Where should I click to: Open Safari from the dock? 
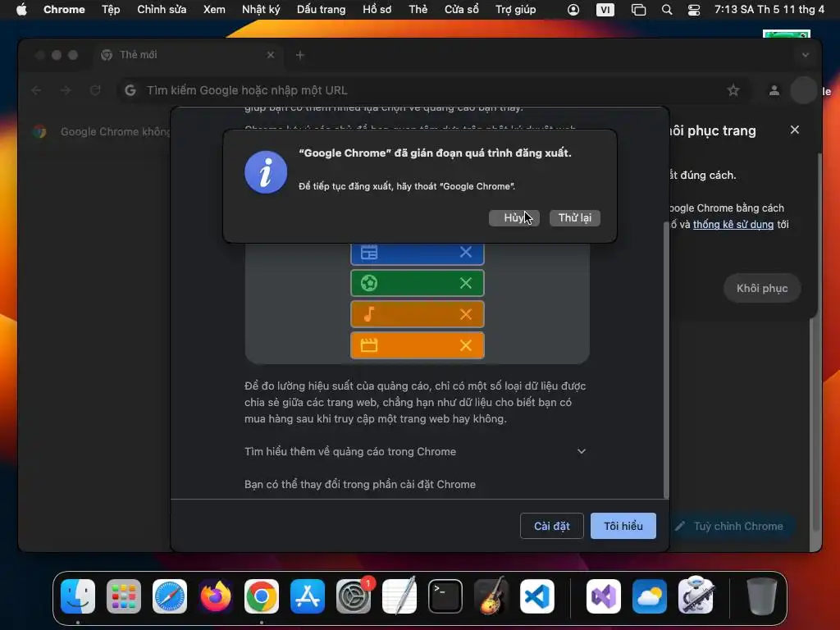point(170,596)
